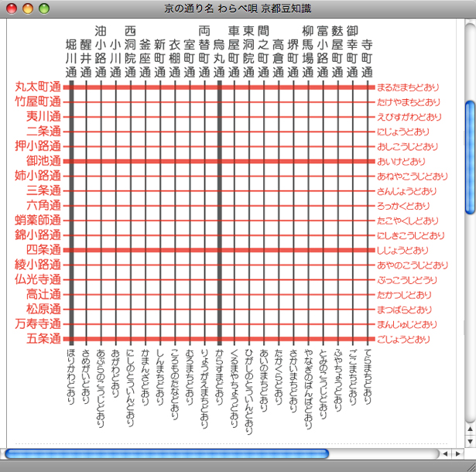Viewport: 476px width, 472px height.
Task: Click the ごじょうどおり reading on the right
Action: coord(403,340)
